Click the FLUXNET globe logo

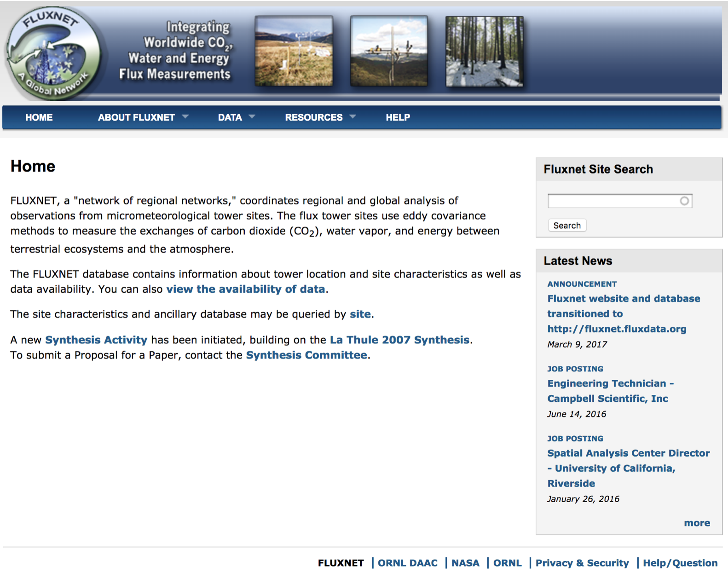click(x=53, y=53)
